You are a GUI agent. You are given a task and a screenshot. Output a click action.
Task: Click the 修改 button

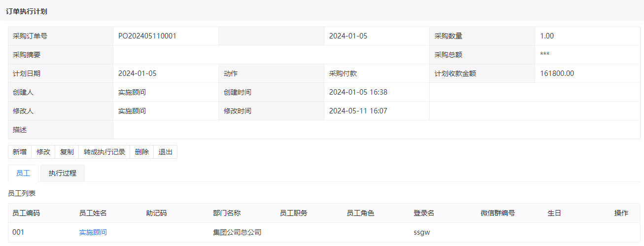point(43,152)
